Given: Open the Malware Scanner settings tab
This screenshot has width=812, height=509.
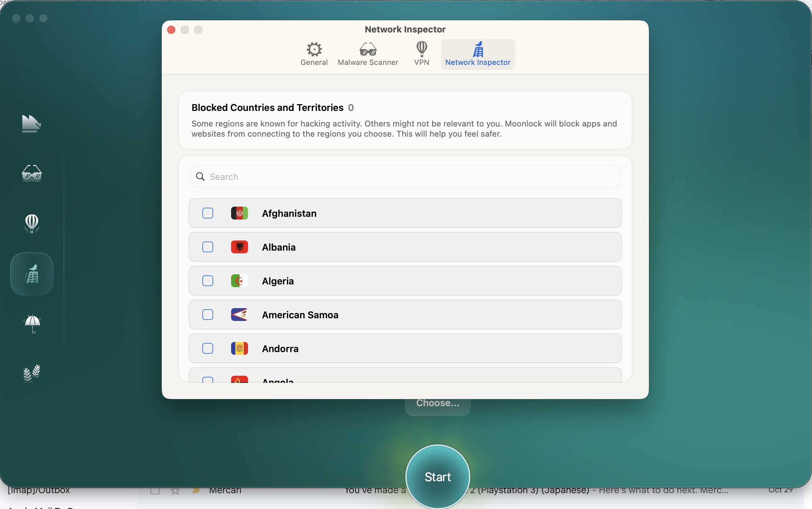Looking at the screenshot, I should pyautogui.click(x=368, y=53).
